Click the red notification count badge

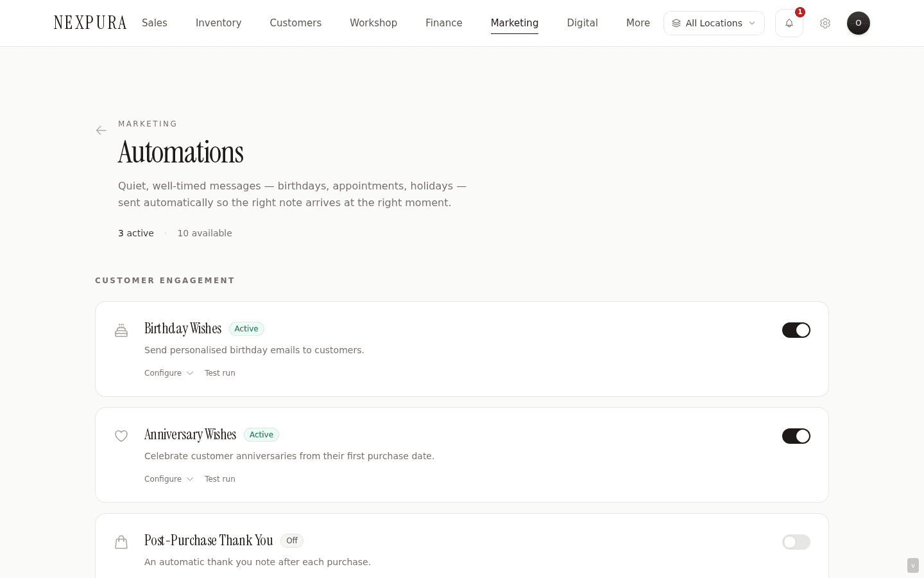800,12
